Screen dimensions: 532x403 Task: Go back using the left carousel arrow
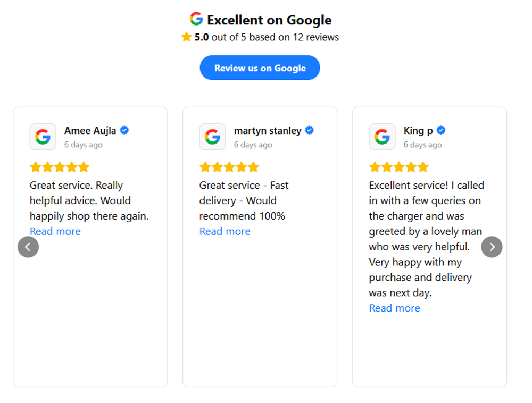28,247
